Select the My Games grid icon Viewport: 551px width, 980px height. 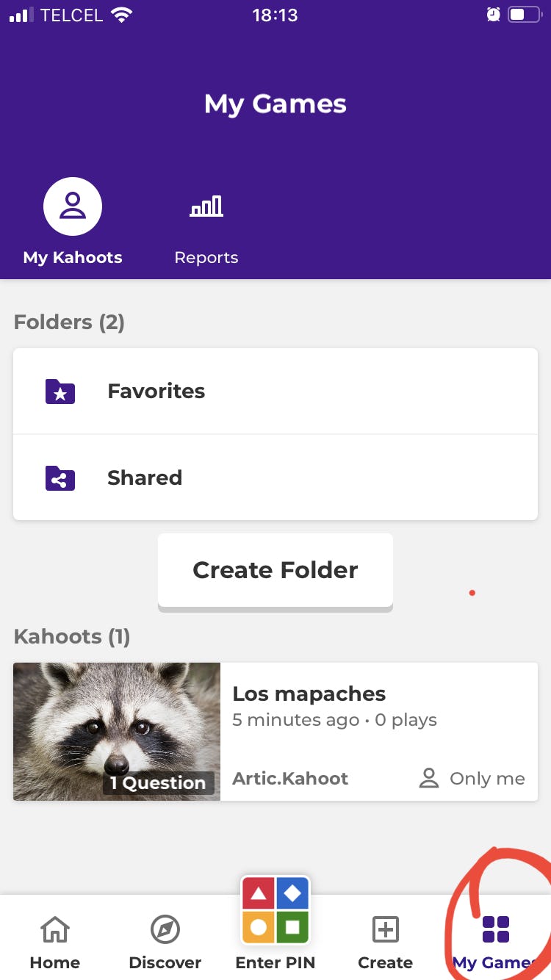point(496,929)
